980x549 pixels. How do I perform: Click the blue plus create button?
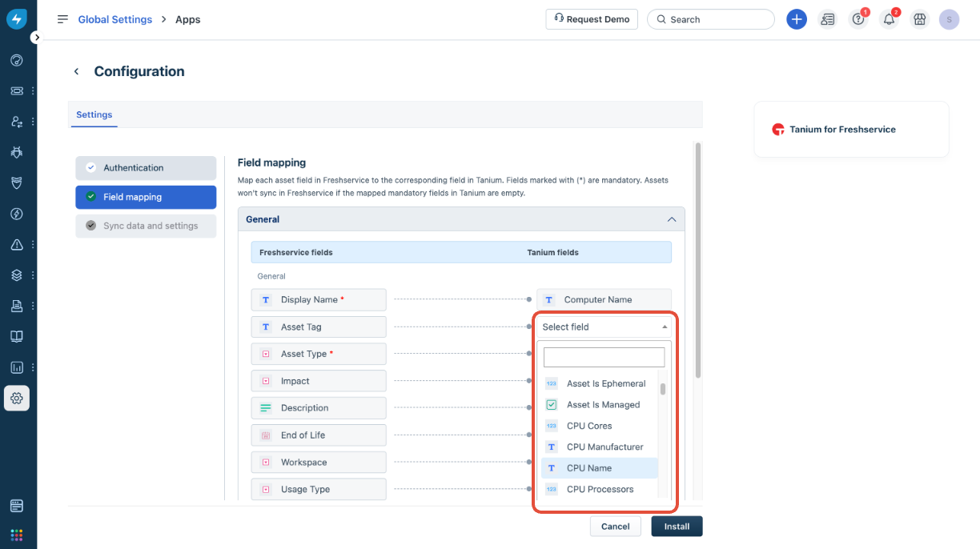(x=797, y=19)
